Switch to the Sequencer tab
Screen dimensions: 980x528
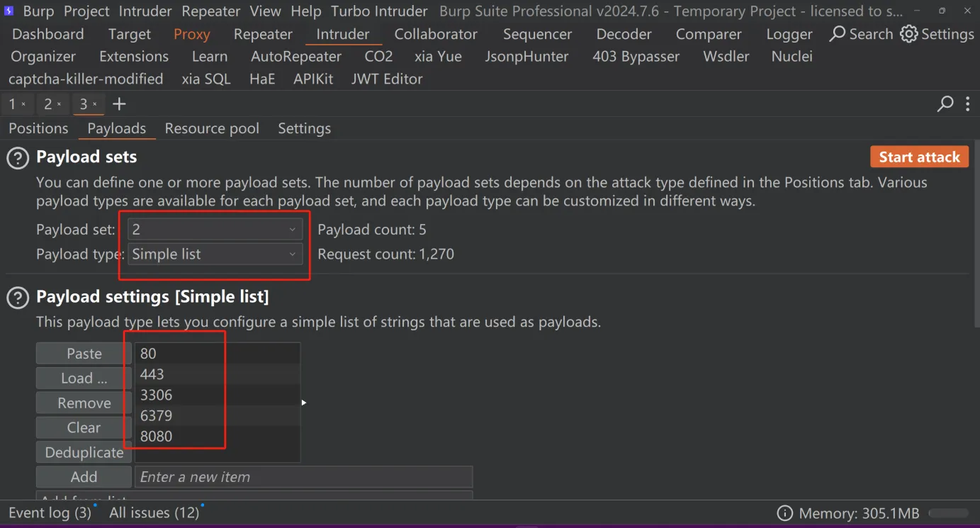tap(538, 34)
